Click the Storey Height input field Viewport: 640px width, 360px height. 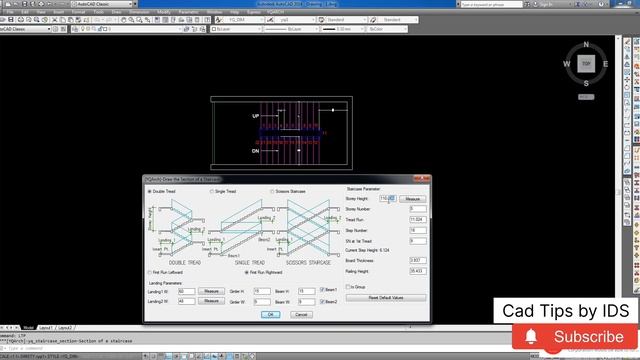(387, 198)
